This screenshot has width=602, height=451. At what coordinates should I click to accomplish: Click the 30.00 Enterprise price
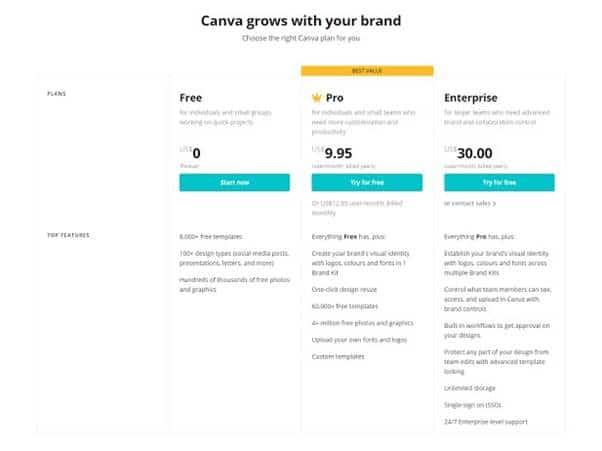point(475,154)
